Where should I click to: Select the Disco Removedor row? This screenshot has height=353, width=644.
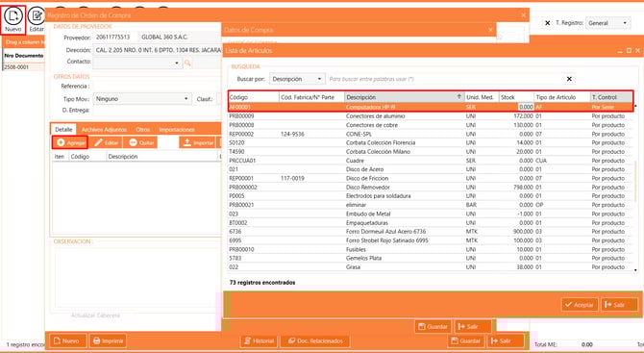[430, 187]
